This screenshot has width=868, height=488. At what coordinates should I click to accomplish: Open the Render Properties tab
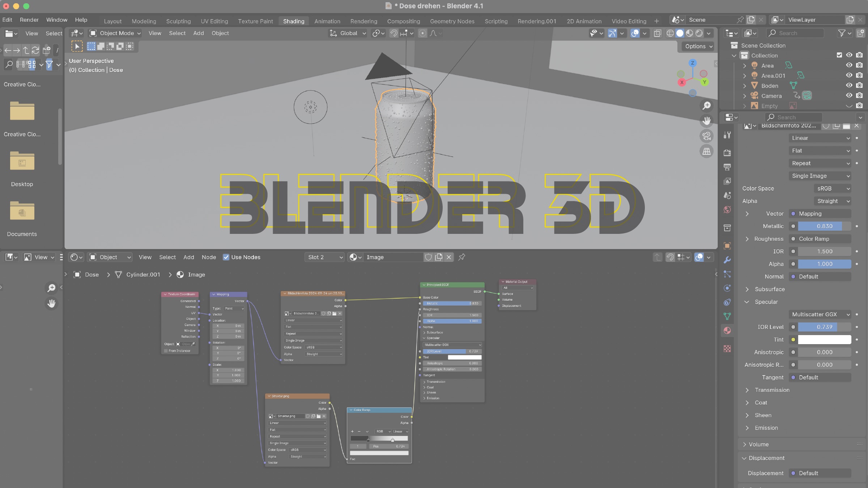coord(727,153)
